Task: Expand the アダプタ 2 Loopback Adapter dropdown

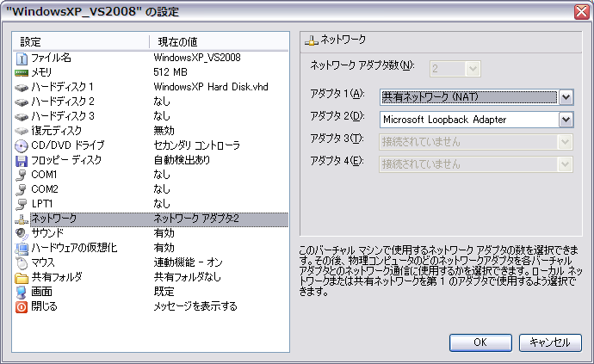Action: click(566, 119)
